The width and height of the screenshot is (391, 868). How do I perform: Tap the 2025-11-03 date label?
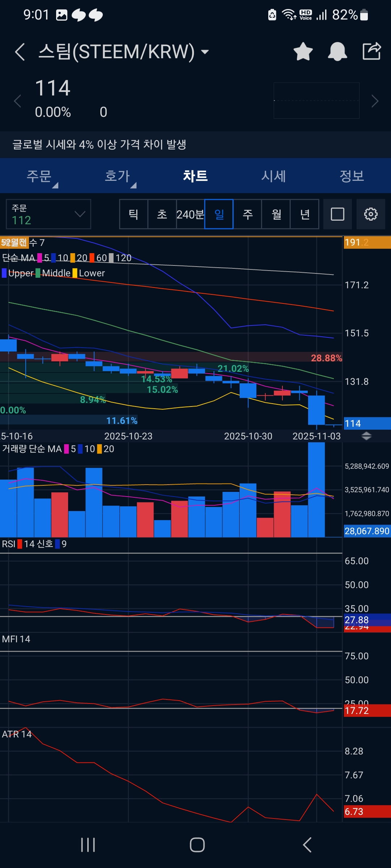coord(316,436)
